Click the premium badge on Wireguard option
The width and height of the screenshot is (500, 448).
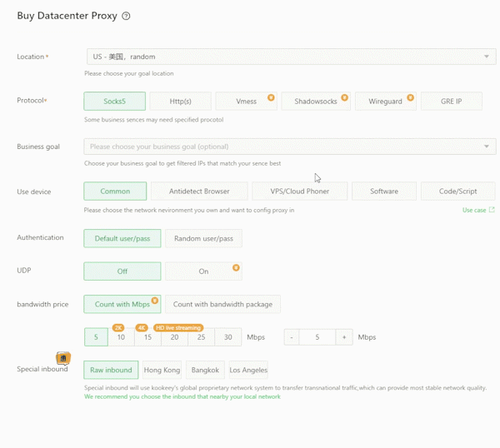pyautogui.click(x=410, y=97)
